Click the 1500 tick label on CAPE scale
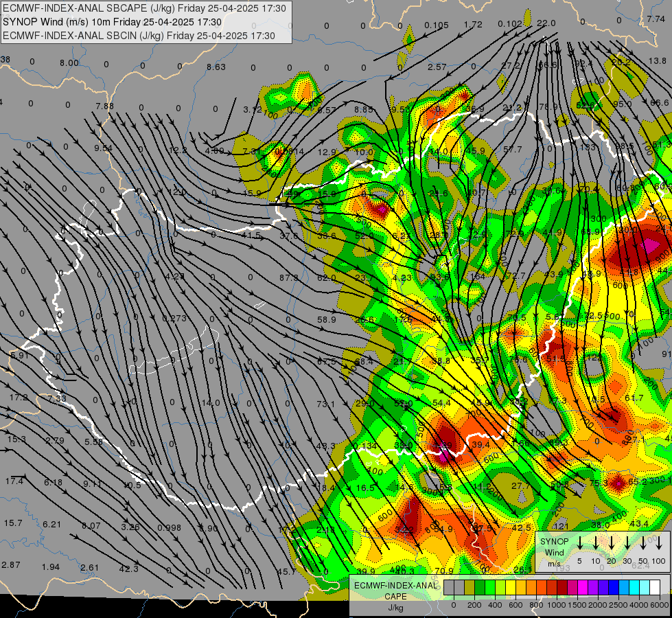The image size is (672, 618). point(577,605)
